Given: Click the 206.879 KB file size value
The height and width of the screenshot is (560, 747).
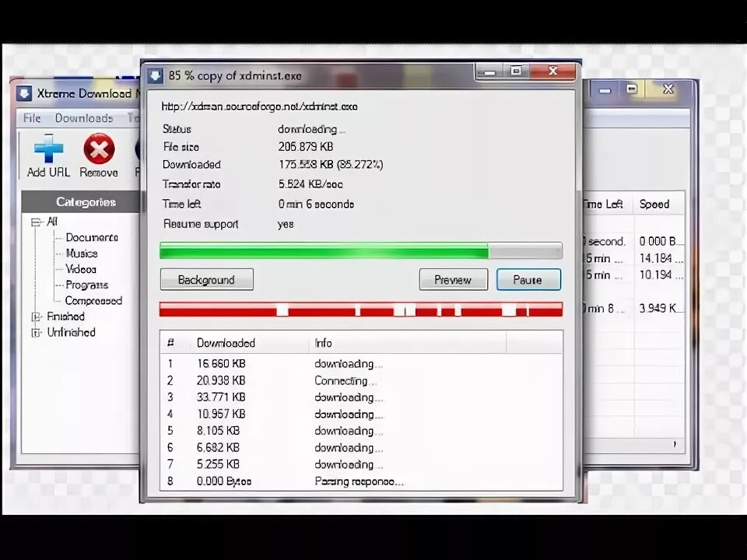Looking at the screenshot, I should point(306,147).
